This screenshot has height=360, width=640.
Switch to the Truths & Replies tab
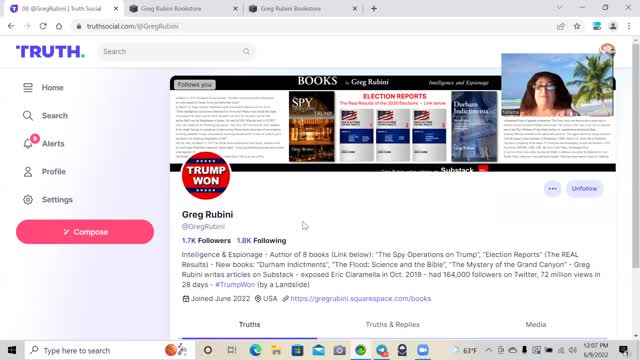coord(392,324)
